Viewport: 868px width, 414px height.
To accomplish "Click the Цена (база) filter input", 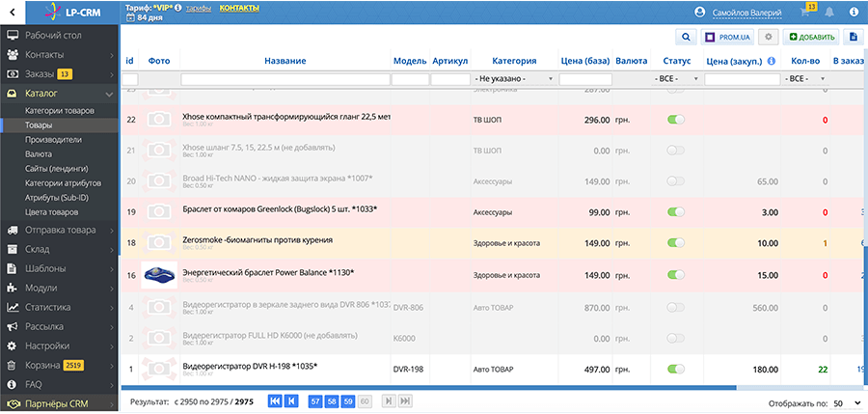I will coord(585,79).
